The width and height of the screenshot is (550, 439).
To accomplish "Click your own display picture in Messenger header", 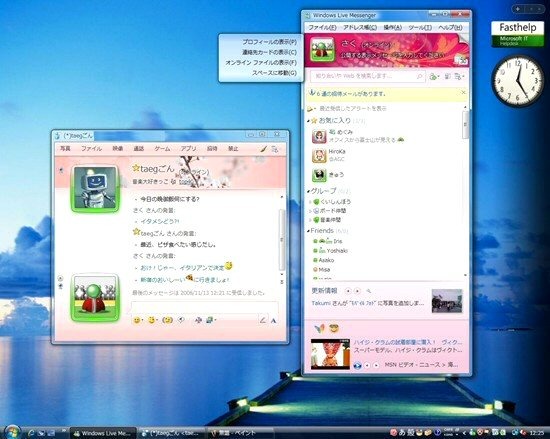I will [x=322, y=50].
